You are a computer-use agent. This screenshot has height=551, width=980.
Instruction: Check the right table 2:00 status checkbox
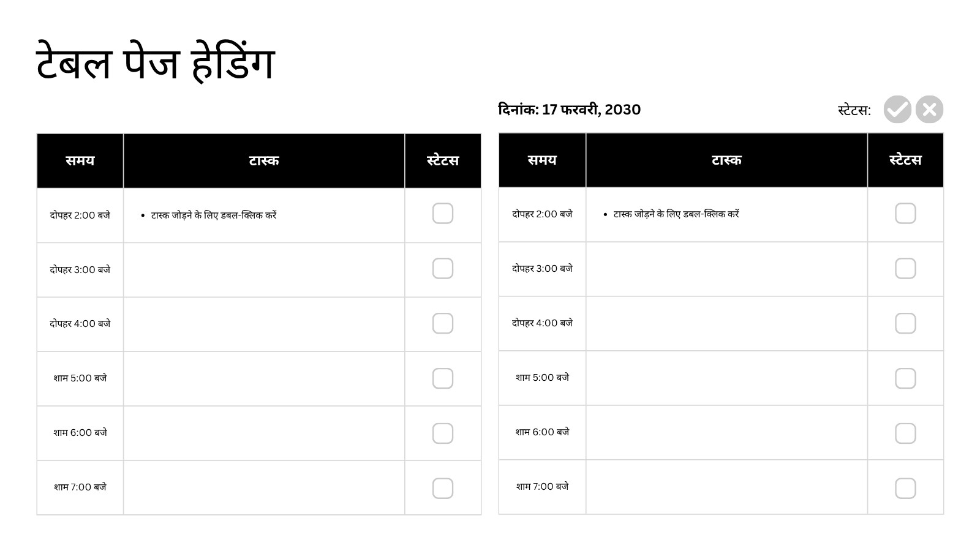point(905,214)
